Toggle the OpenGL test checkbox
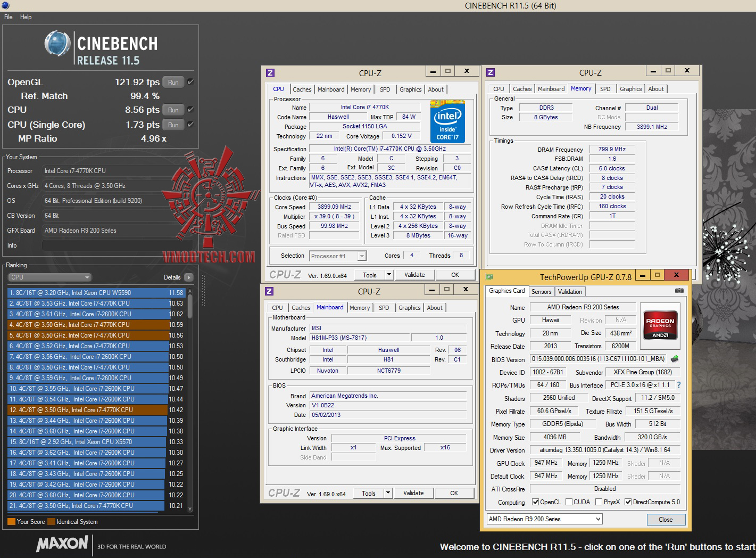756x558 pixels. coord(190,82)
